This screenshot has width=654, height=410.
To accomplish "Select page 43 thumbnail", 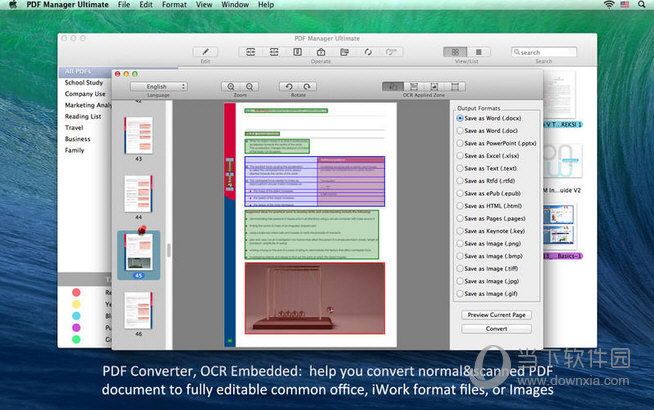I will click(138, 136).
